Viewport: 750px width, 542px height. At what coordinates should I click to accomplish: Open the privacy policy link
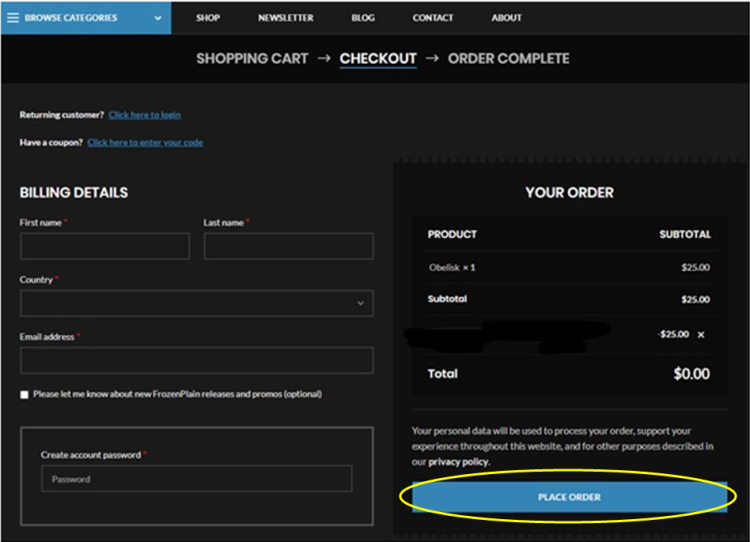click(x=458, y=462)
